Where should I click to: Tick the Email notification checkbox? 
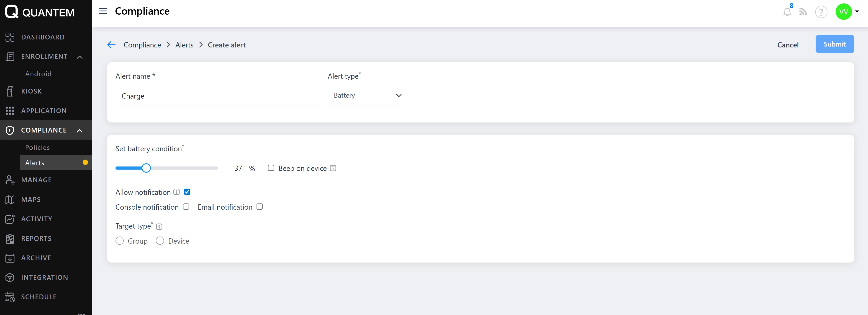pyautogui.click(x=259, y=207)
